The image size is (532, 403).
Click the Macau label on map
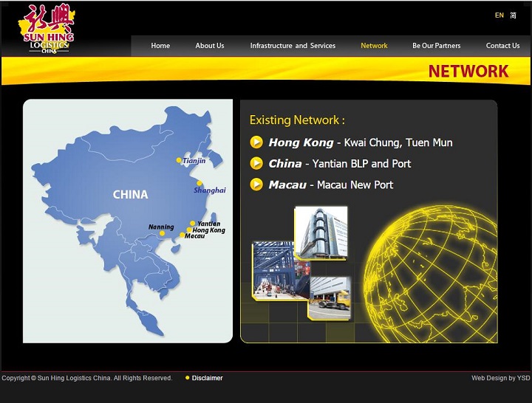[195, 236]
